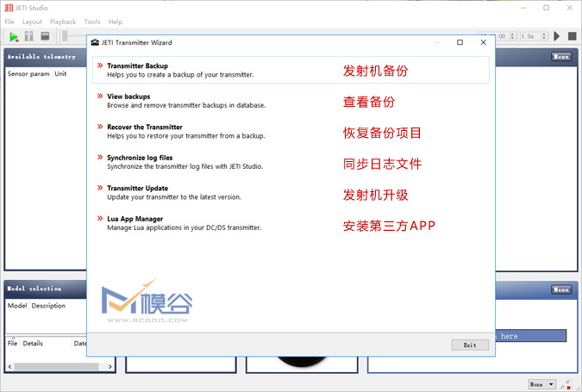Click Details column header
Viewport: 582px width, 392px height.
pos(33,343)
